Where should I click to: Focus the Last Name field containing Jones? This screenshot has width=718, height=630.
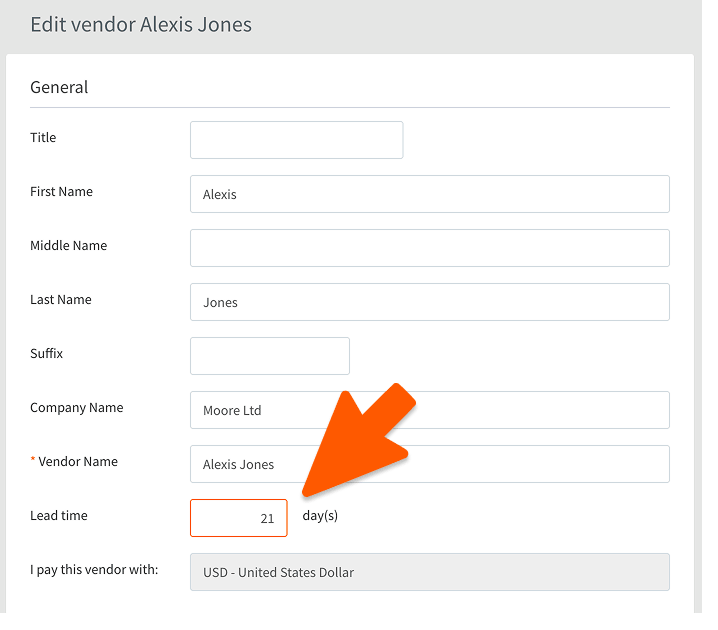(430, 302)
